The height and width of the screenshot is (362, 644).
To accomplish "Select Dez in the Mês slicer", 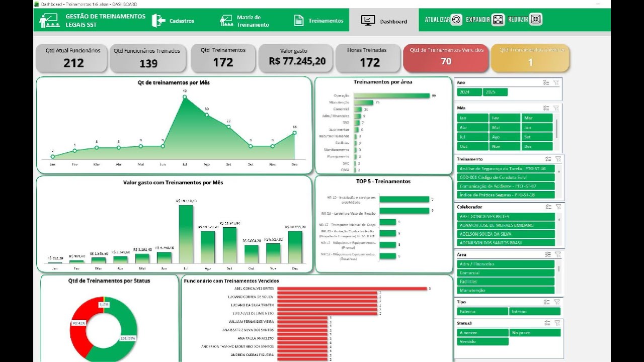I will click(x=537, y=146).
